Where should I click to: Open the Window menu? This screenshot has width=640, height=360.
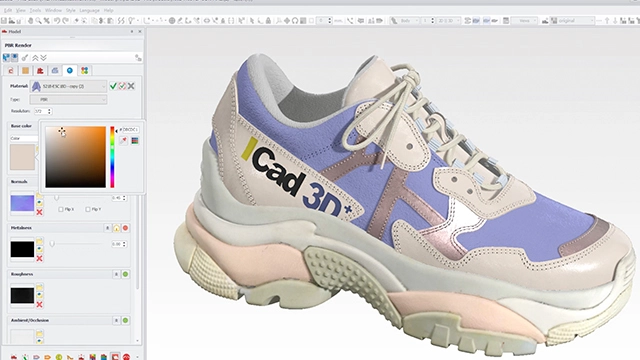click(x=53, y=10)
